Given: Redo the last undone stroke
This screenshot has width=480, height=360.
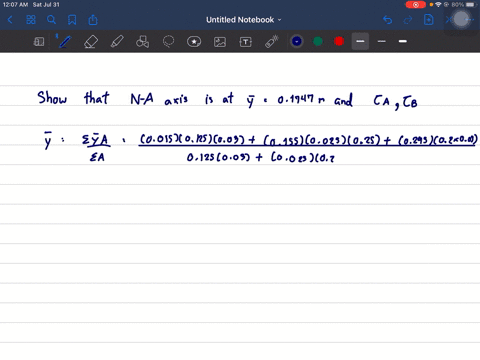Looking at the screenshot, I should point(408,20).
